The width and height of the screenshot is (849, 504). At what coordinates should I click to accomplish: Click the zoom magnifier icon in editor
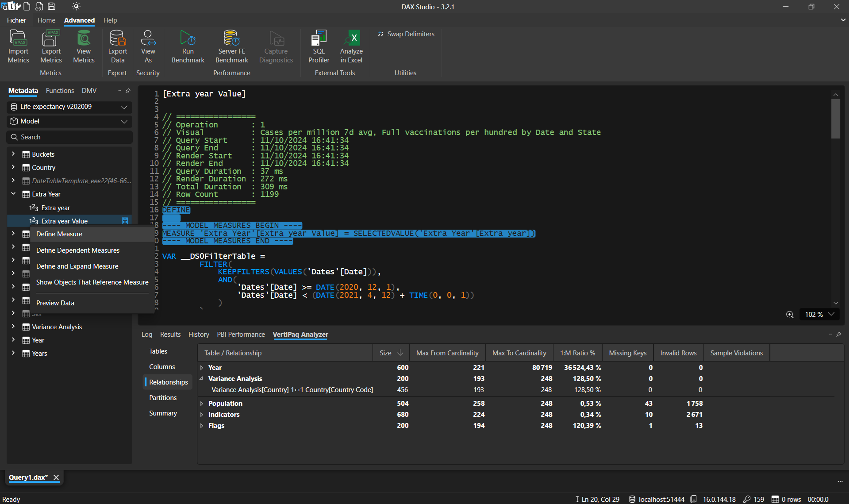point(790,314)
